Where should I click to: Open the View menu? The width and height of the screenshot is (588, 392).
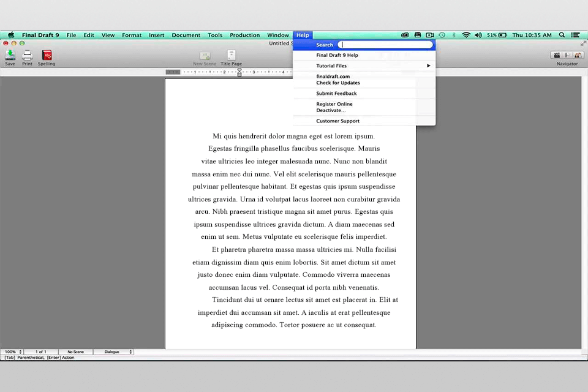[x=108, y=35]
